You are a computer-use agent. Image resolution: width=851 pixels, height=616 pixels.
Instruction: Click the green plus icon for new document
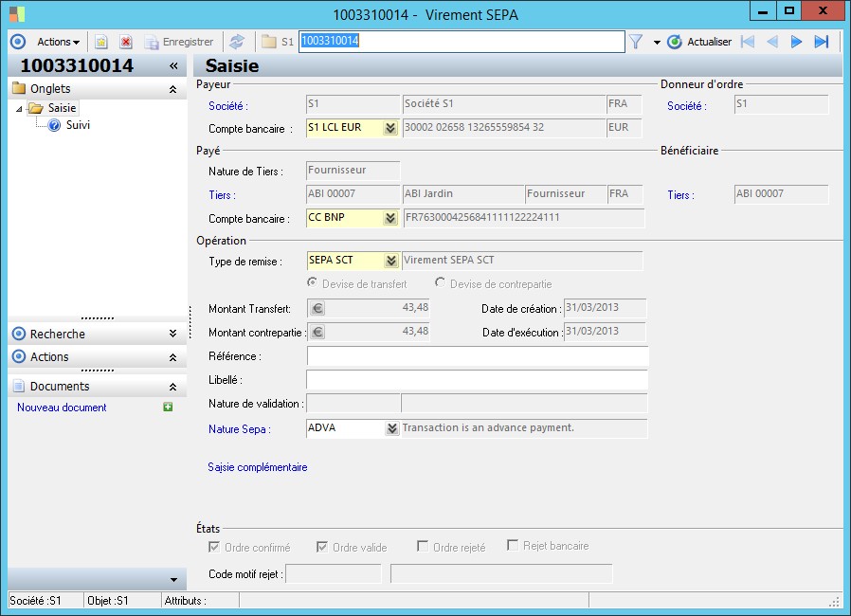168,408
